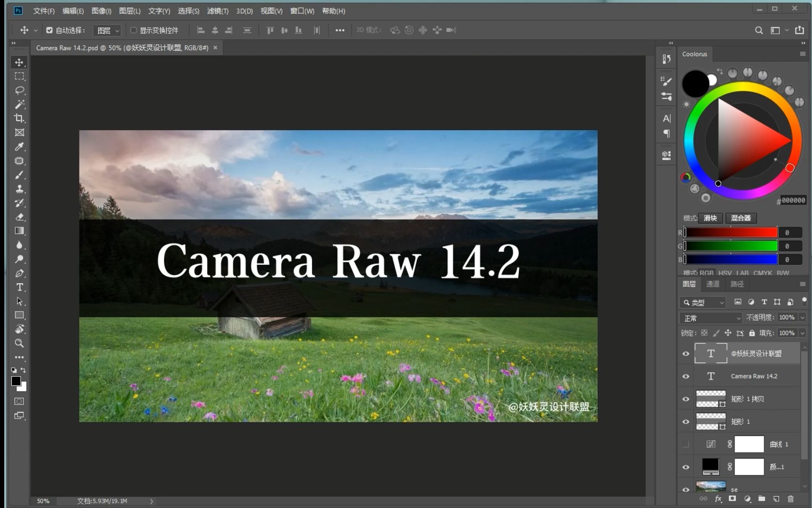The height and width of the screenshot is (508, 812).
Task: Click the 滑块 button in Coolorus panel
Action: click(710, 218)
